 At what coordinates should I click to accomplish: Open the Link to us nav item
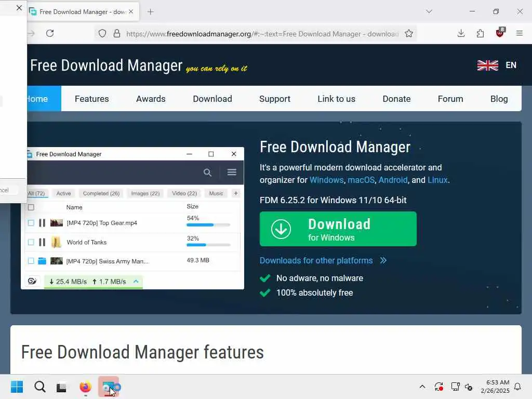(x=336, y=99)
